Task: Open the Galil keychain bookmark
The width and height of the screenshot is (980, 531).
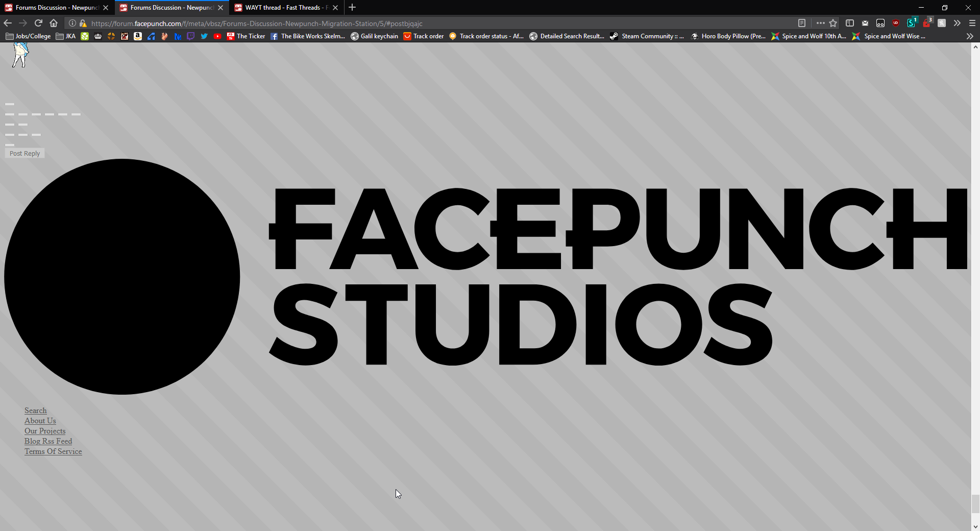Action: point(375,36)
